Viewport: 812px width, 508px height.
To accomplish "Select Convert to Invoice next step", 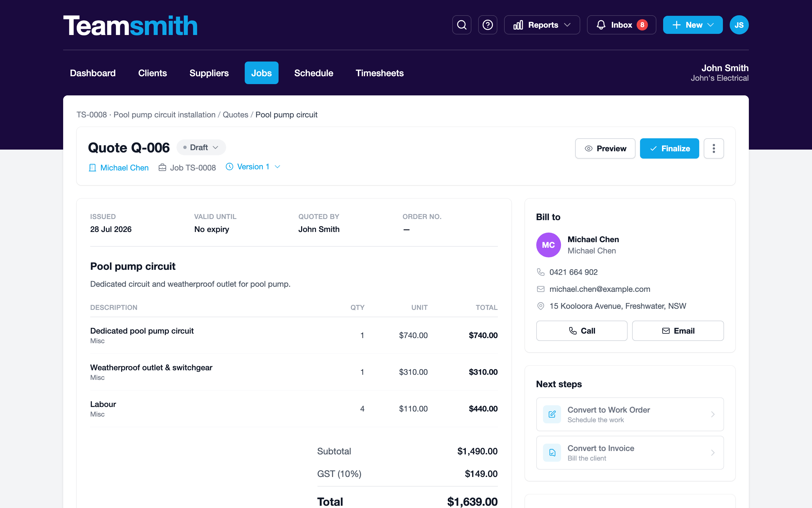I will [630, 453].
